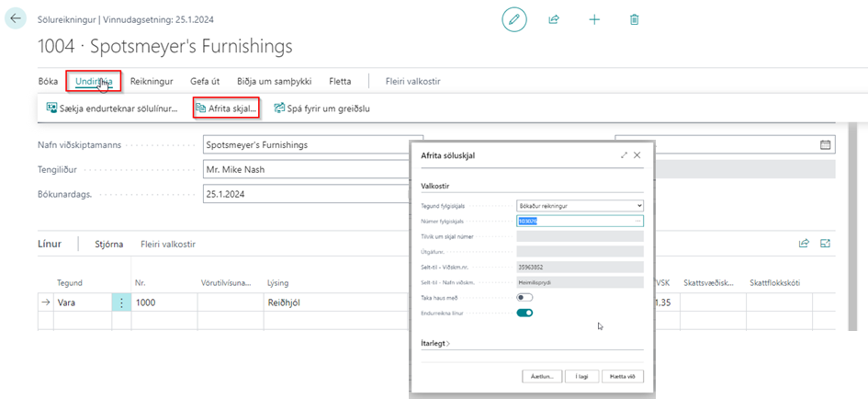This screenshot has height=399, width=868.
Task: Click the Hætta við button
Action: pos(623,376)
